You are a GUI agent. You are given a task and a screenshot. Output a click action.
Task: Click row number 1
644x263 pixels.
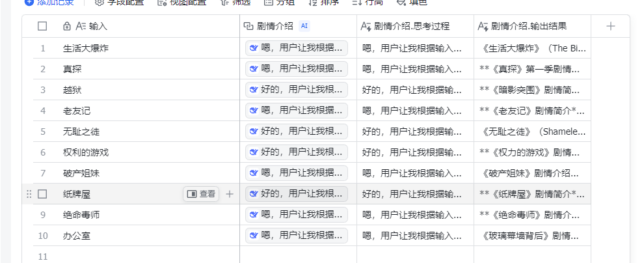[x=43, y=48]
